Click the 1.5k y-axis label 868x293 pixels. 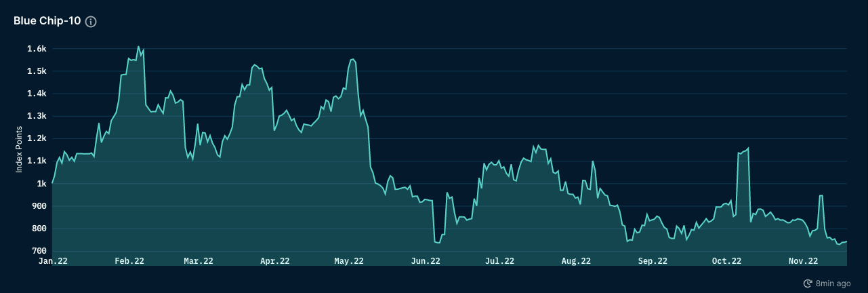coord(37,71)
